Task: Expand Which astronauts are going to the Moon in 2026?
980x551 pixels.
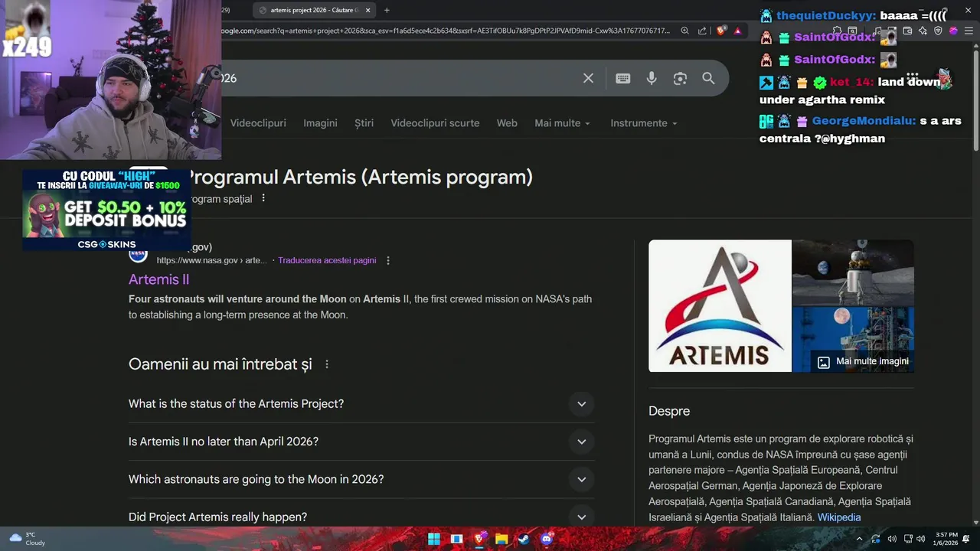Action: tap(361, 479)
